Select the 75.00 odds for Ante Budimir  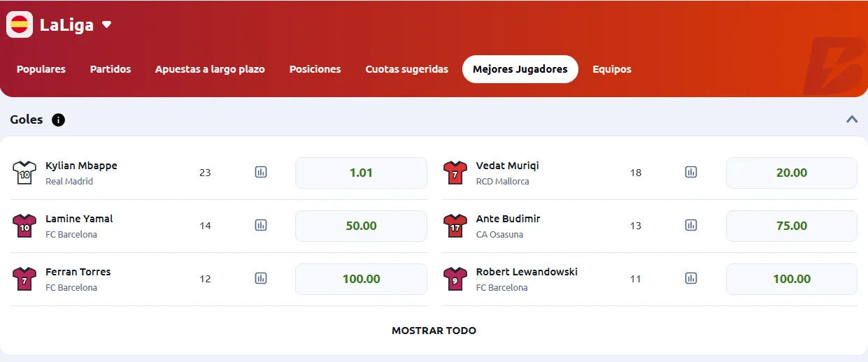[x=791, y=226]
